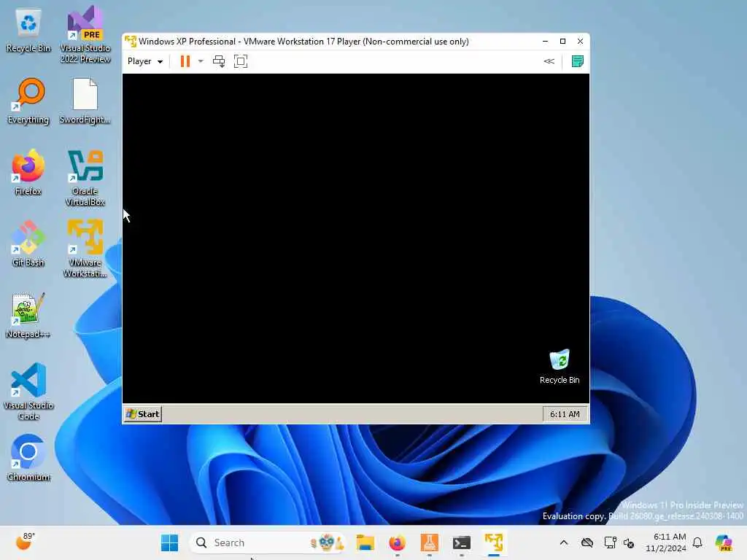Viewport: 747px width, 560px height.
Task: Open the VMware notes/message log icon
Action: point(578,61)
